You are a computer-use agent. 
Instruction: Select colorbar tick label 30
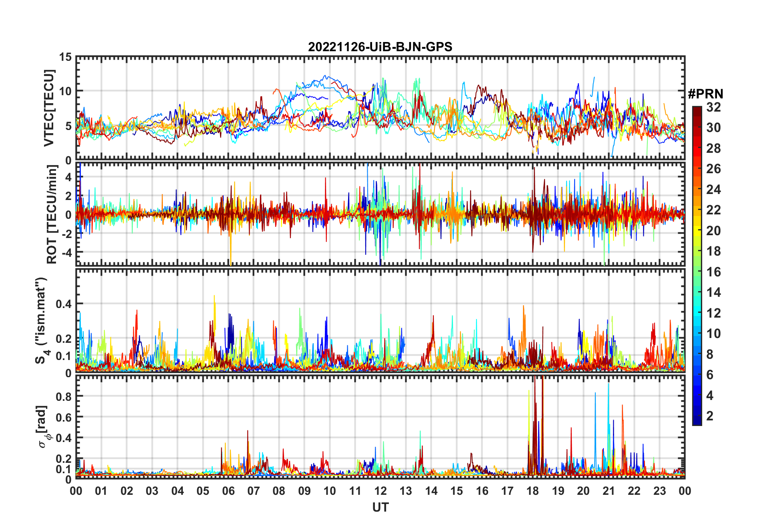coord(714,128)
